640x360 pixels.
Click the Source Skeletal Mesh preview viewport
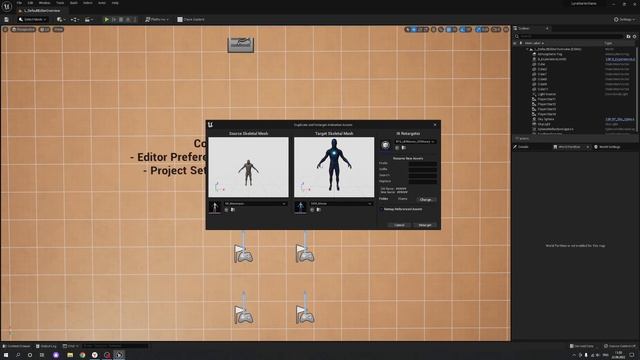pyautogui.click(x=248, y=167)
